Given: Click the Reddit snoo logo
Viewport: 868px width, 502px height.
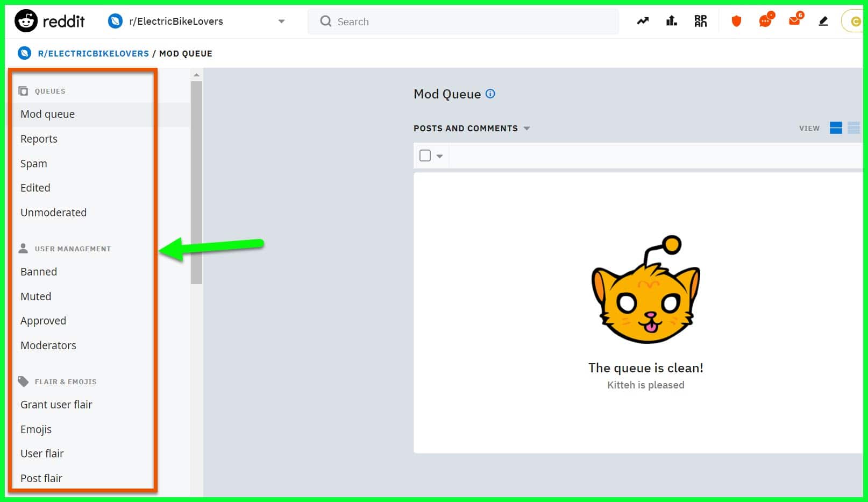Looking at the screenshot, I should [26, 21].
